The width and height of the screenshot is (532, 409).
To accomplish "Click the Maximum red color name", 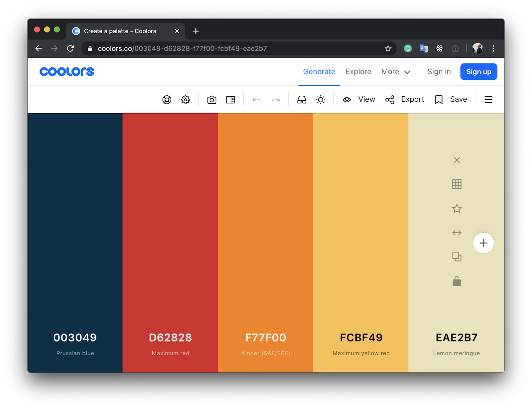I will click(171, 353).
